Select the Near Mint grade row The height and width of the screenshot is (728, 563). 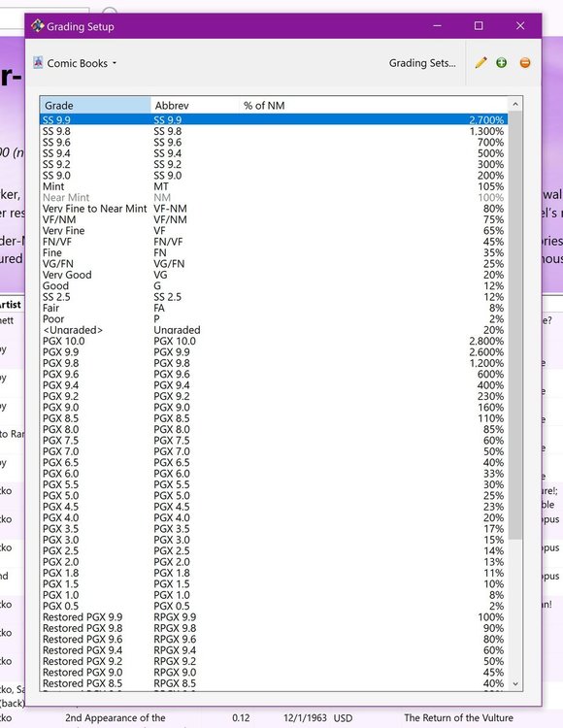274,197
